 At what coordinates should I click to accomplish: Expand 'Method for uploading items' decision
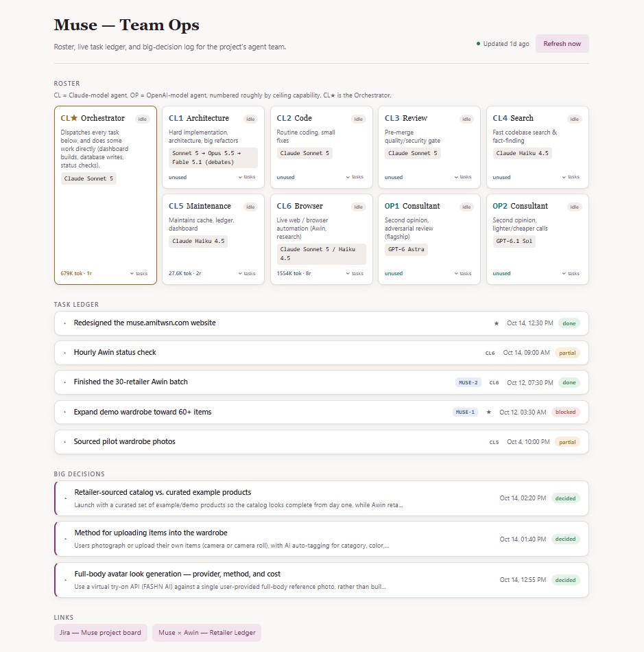(321, 539)
